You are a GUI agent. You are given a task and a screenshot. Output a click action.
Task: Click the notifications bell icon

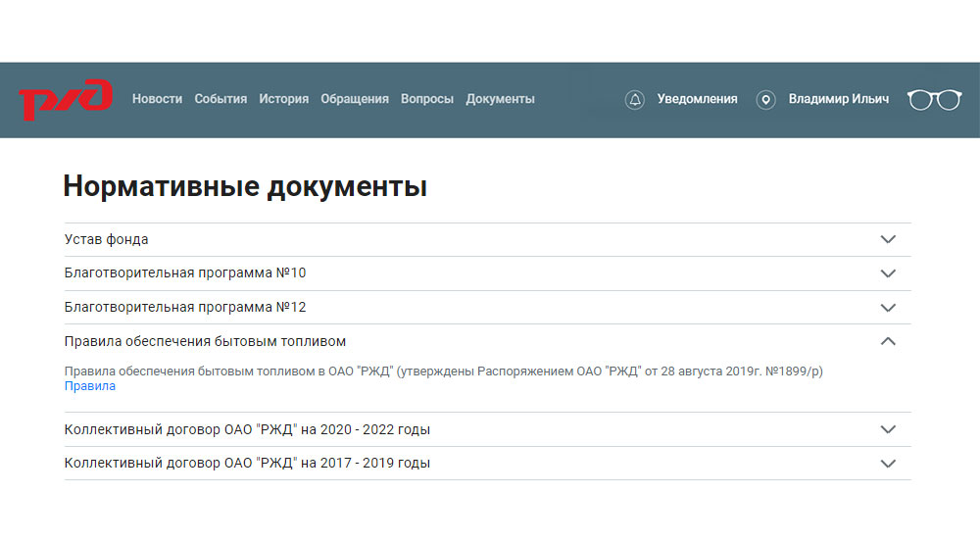635,100
